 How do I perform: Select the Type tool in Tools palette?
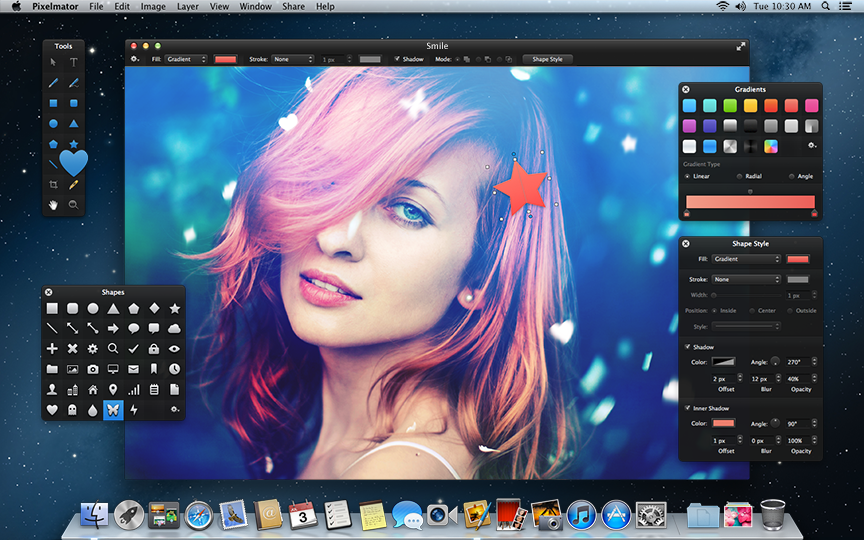74,62
